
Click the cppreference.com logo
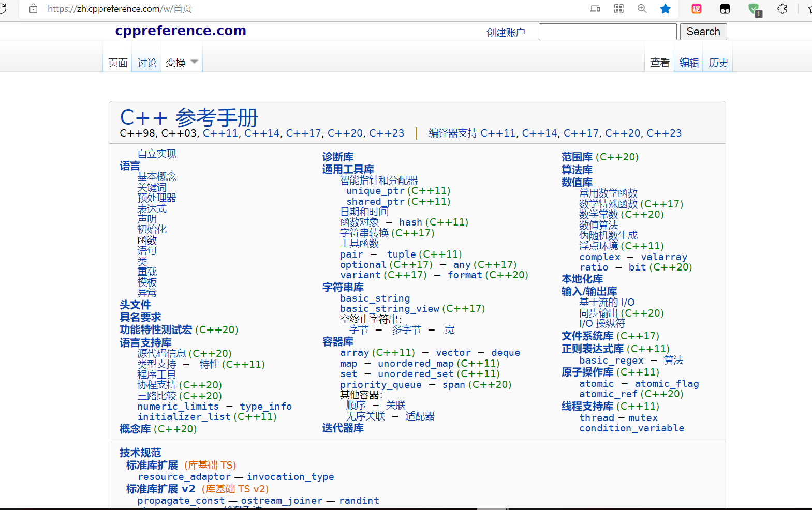point(181,31)
